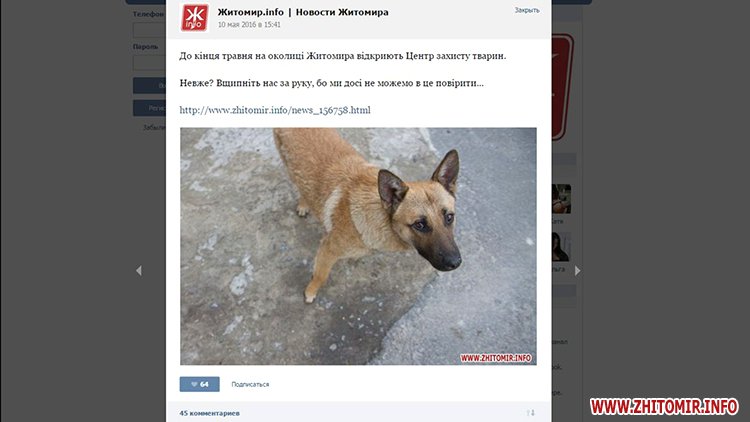
Task: Go to previous post with left arrow
Action: click(139, 271)
